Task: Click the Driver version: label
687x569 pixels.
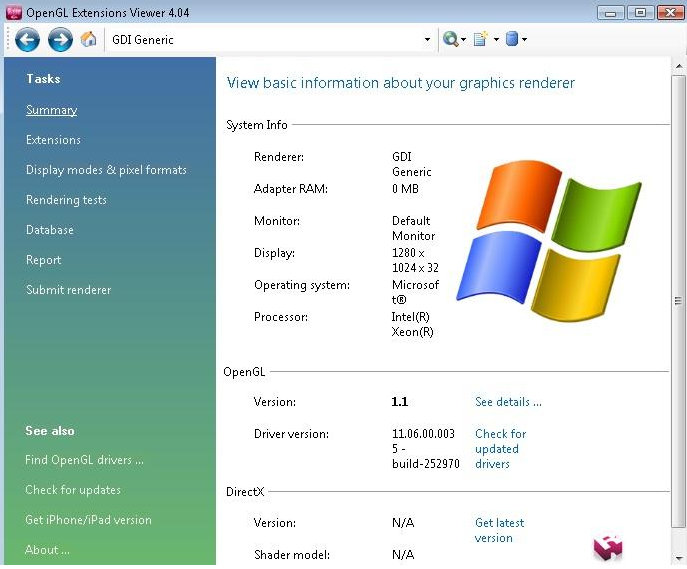Action: 291,434
